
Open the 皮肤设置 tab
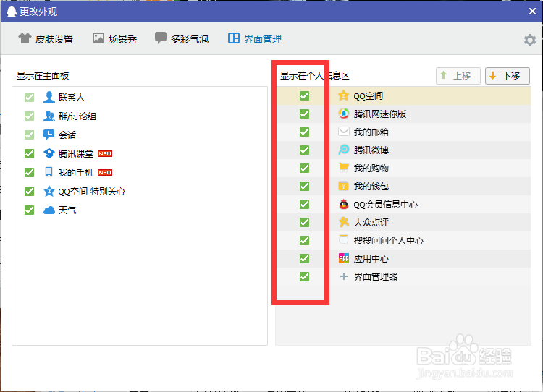click(x=46, y=39)
